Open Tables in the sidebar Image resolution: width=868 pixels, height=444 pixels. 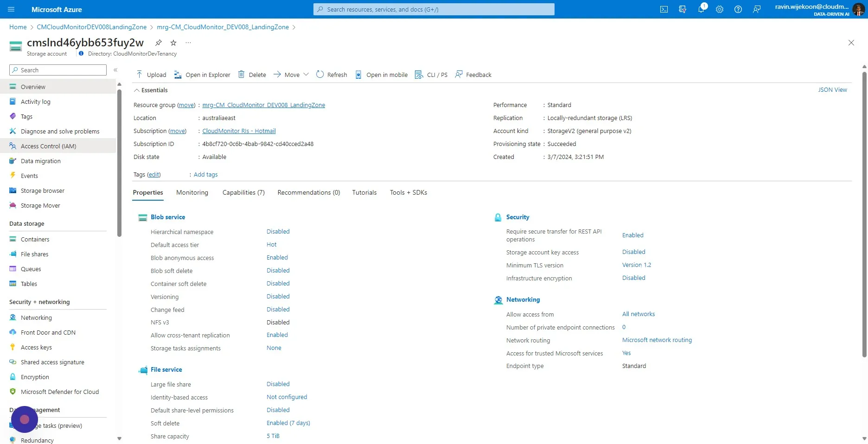(58, 284)
